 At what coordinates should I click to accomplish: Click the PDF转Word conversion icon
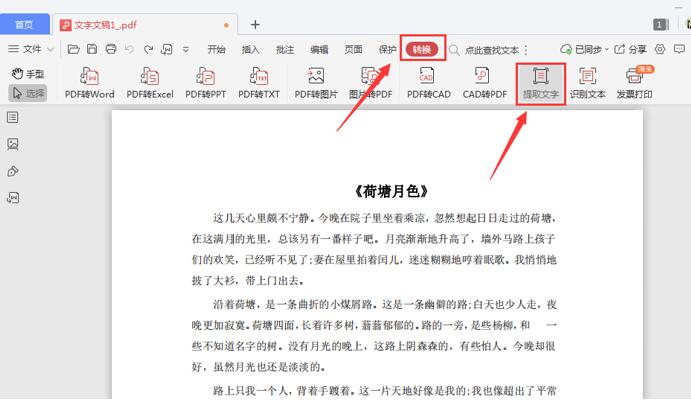coord(89,83)
